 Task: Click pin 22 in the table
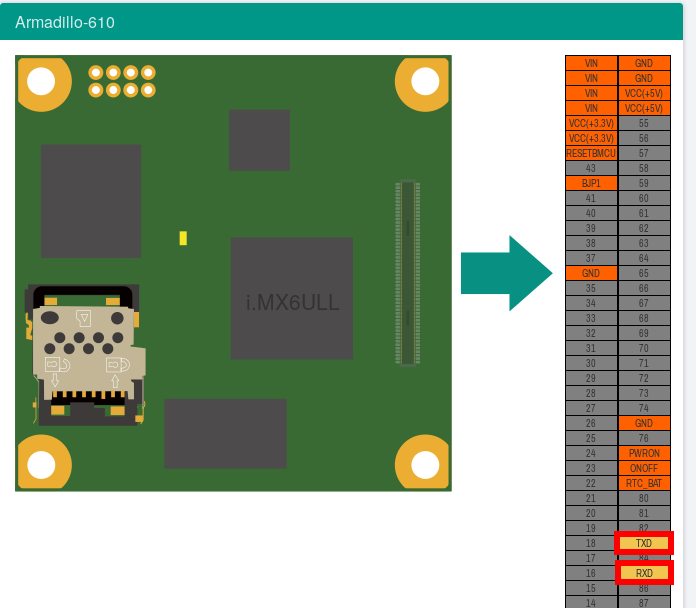point(591,483)
